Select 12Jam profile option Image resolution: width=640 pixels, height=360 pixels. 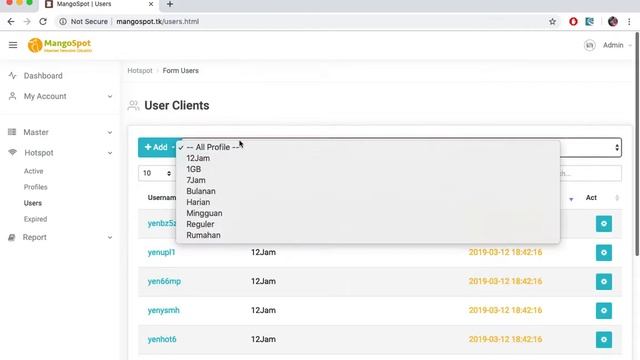[x=368, y=158]
